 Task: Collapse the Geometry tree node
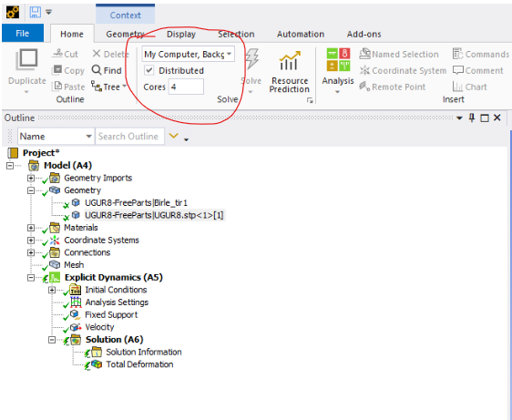(x=31, y=190)
